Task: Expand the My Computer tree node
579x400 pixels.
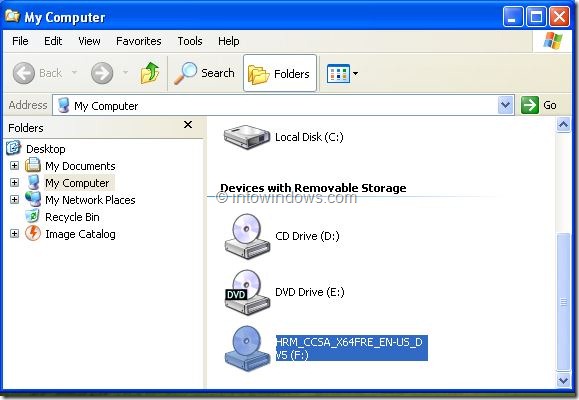Action: click(14, 182)
